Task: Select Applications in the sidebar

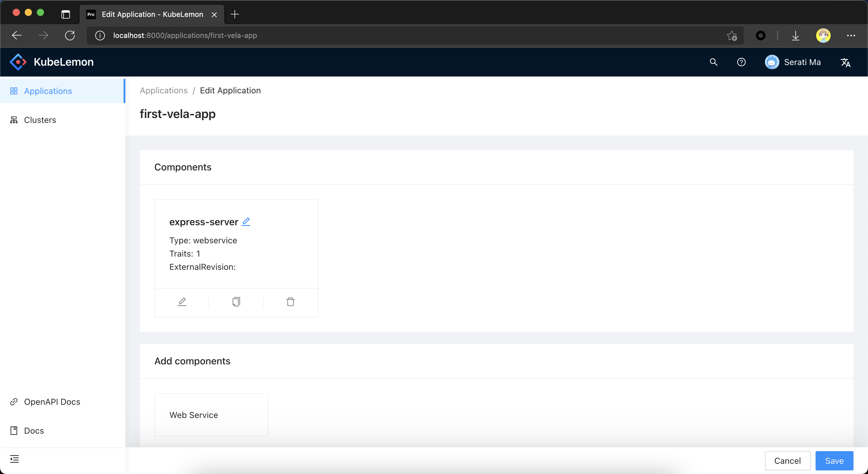Action: pyautogui.click(x=48, y=91)
